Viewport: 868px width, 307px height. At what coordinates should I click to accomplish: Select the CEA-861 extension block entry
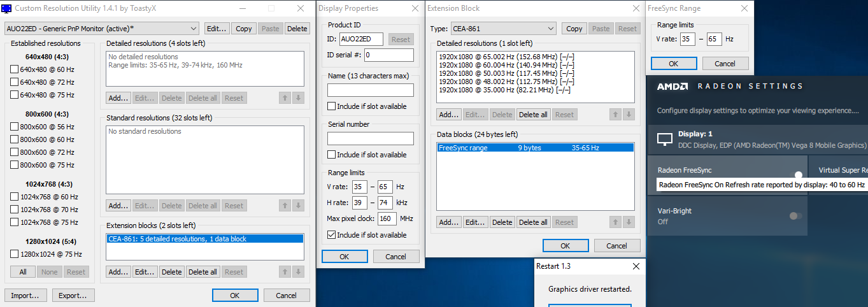click(x=204, y=239)
